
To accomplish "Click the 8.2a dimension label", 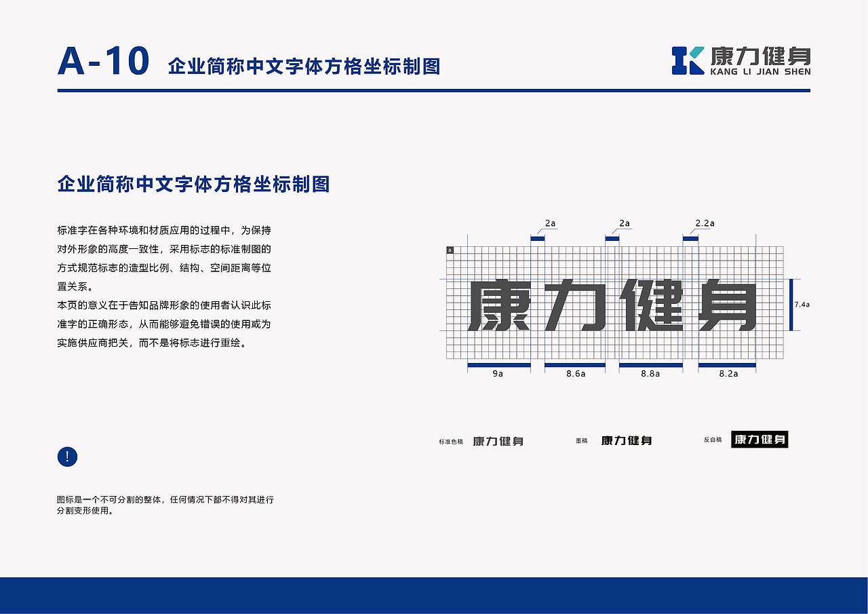I will 728,374.
